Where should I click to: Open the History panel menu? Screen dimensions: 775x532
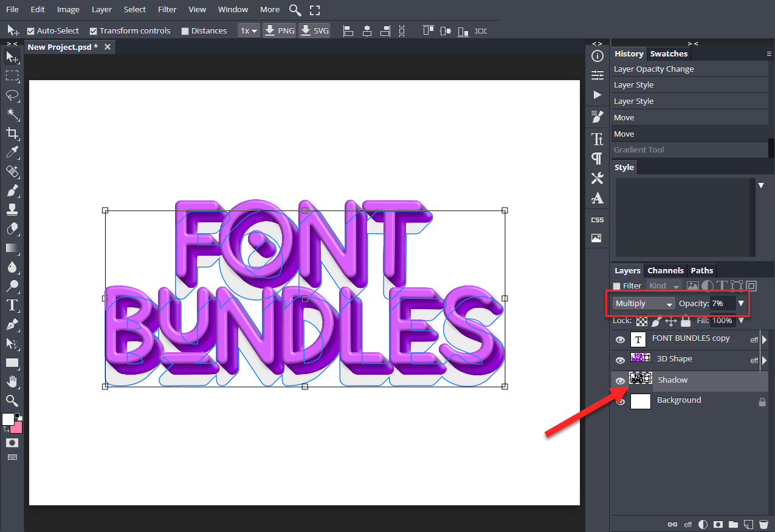pos(769,54)
